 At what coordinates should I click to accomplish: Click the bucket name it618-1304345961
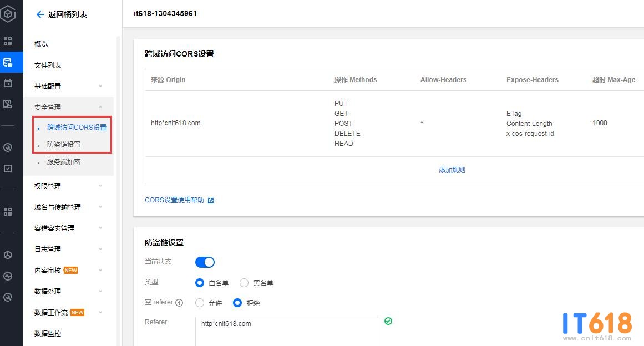click(165, 13)
